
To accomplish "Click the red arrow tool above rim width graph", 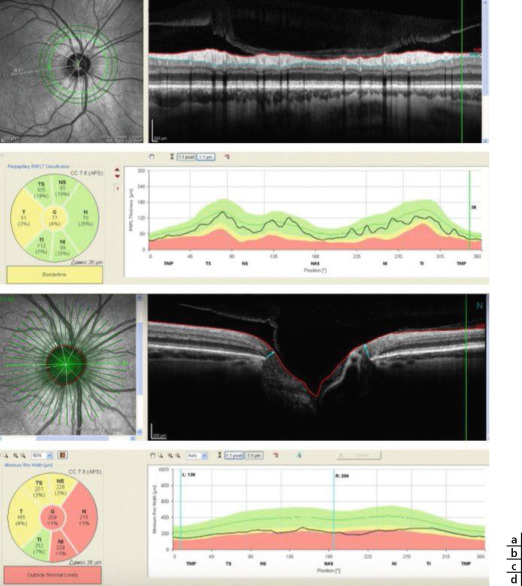I will coord(276,455).
